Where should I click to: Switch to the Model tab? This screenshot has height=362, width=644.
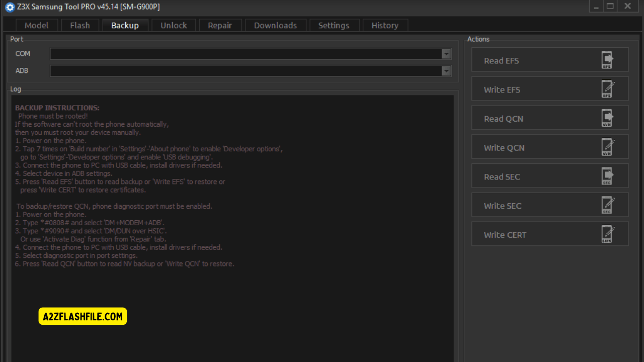tap(37, 25)
